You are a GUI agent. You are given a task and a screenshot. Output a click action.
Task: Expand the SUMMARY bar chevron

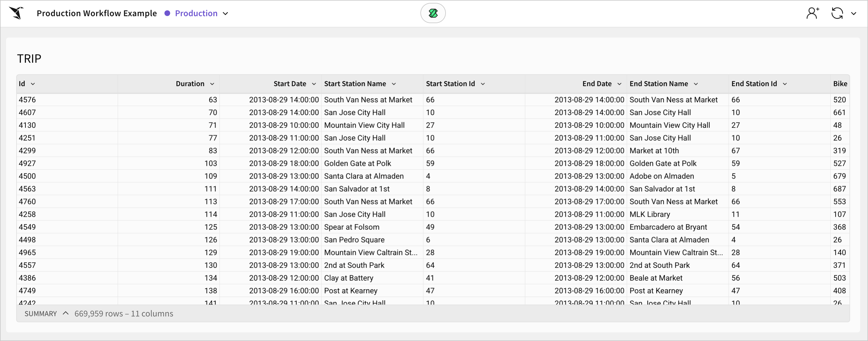(x=66, y=313)
